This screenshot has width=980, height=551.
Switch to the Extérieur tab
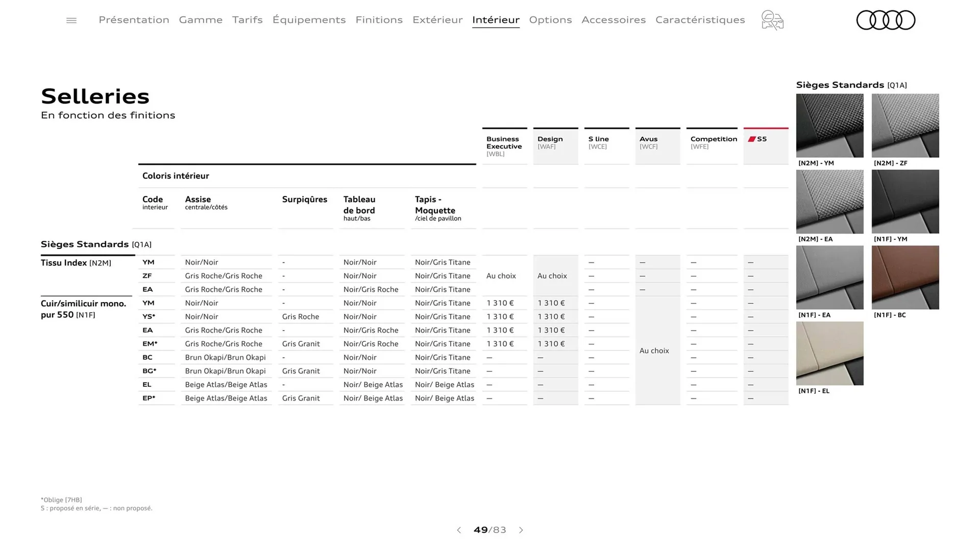[437, 20]
